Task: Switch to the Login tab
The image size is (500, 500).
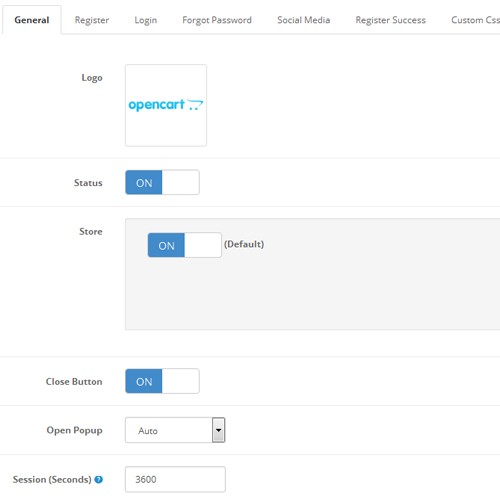Action: pos(146,20)
